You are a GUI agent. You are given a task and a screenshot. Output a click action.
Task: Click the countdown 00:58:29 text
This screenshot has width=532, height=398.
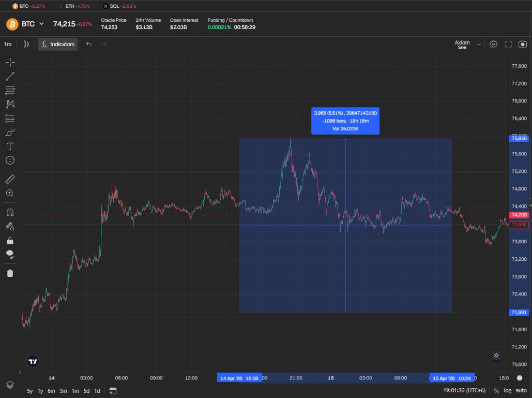[x=245, y=27]
